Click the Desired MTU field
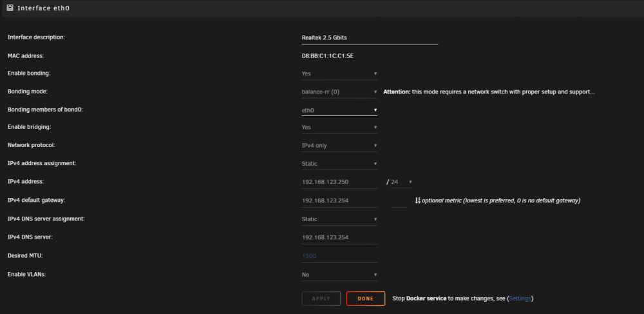Viewport: 644px width, 314px height. point(339,256)
